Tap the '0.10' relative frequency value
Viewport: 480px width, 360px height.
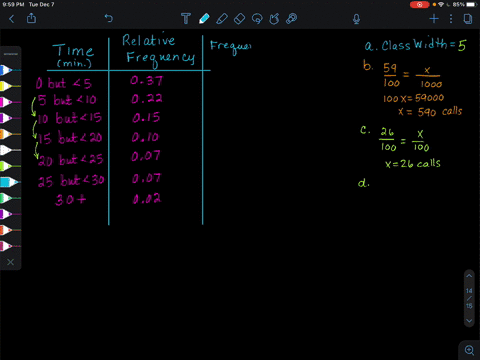click(145, 137)
